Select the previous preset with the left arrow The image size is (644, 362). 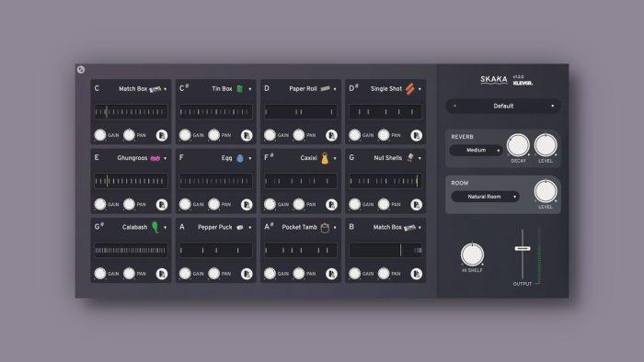click(x=454, y=107)
